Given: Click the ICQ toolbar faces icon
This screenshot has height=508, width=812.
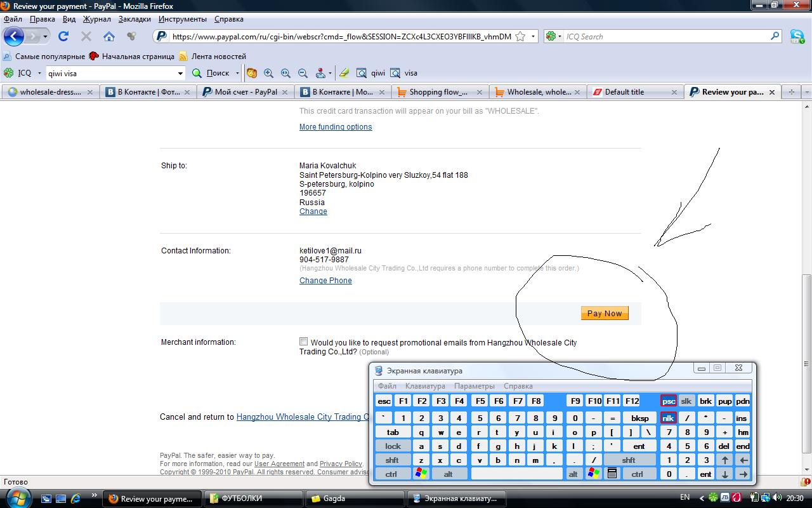Looking at the screenshot, I should coord(251,73).
